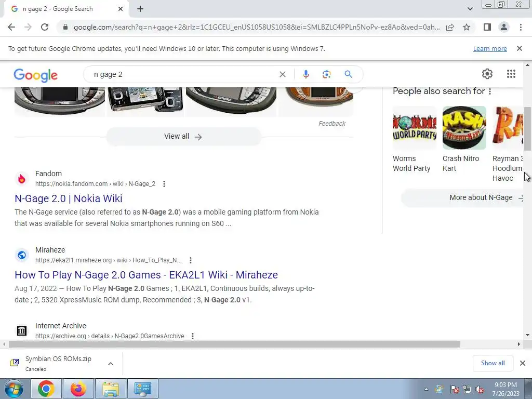Viewport: 532px width, 399px height.
Task: Open a new tab
Action: click(140, 9)
